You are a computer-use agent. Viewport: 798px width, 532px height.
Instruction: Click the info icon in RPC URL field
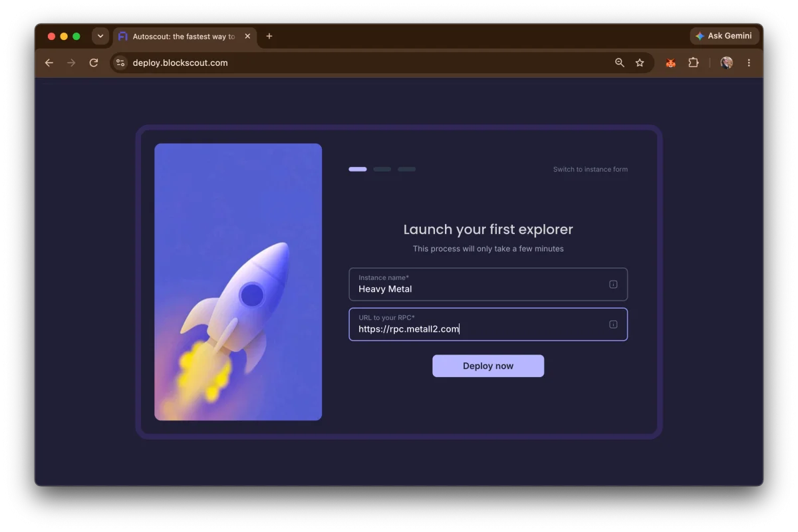[x=613, y=325]
